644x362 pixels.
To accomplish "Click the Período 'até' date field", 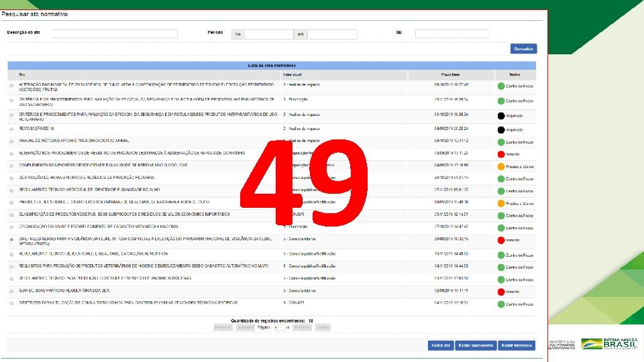I will tap(332, 34).
